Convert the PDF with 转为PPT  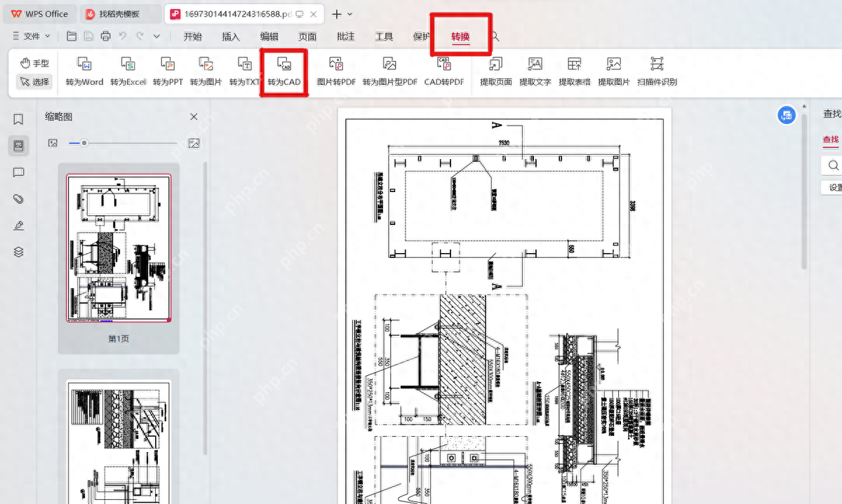click(x=168, y=72)
